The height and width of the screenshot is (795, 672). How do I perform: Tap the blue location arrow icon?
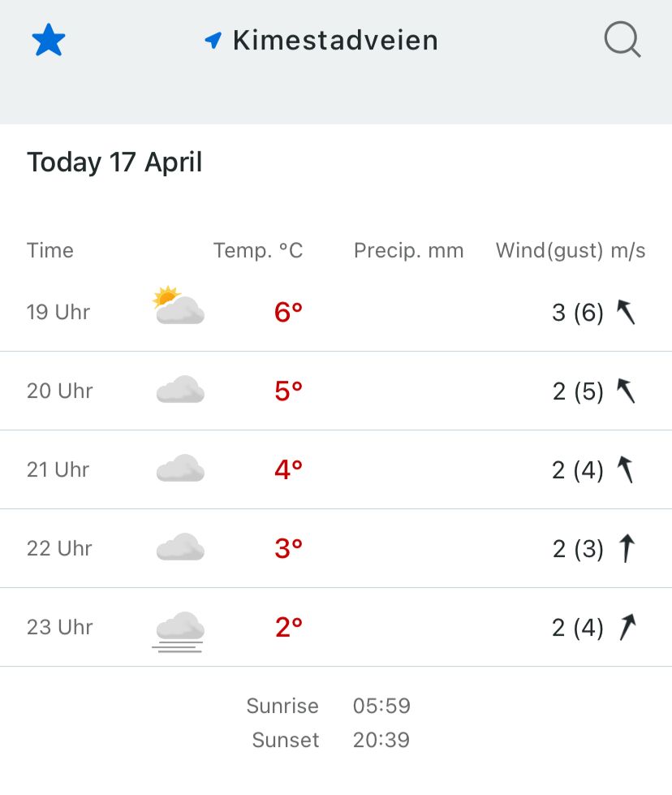(x=213, y=40)
